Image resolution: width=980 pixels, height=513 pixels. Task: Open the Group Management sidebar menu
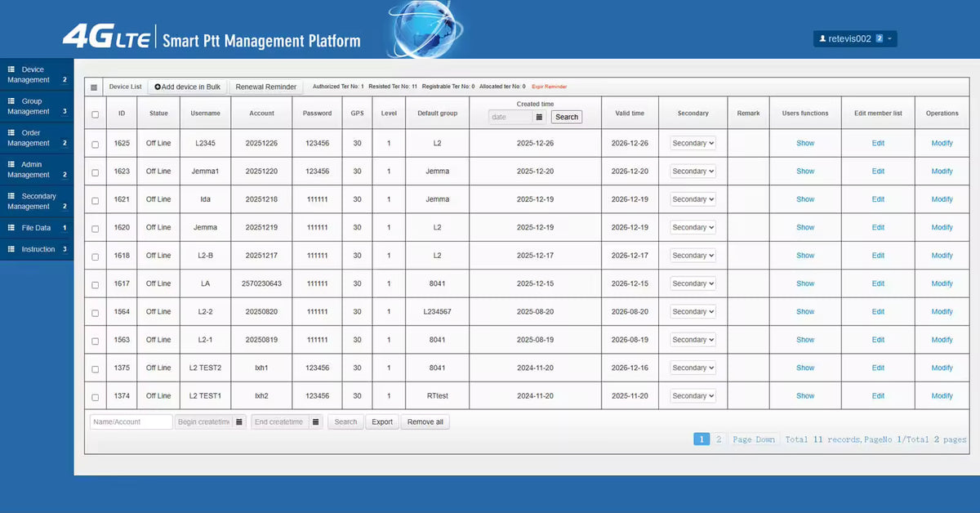37,106
